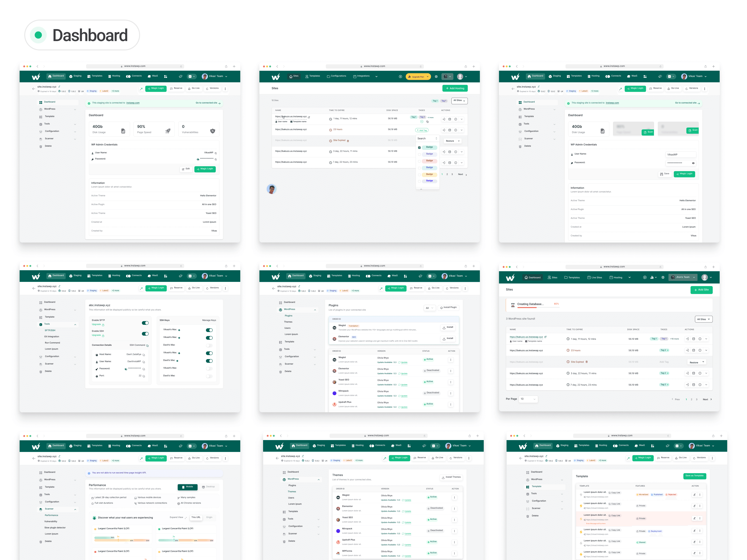Open the Live Sites menu item
This screenshot has height=560, width=747.
[594, 277]
